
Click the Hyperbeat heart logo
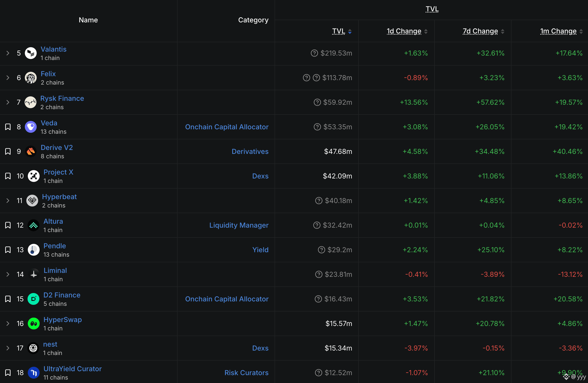32,201
